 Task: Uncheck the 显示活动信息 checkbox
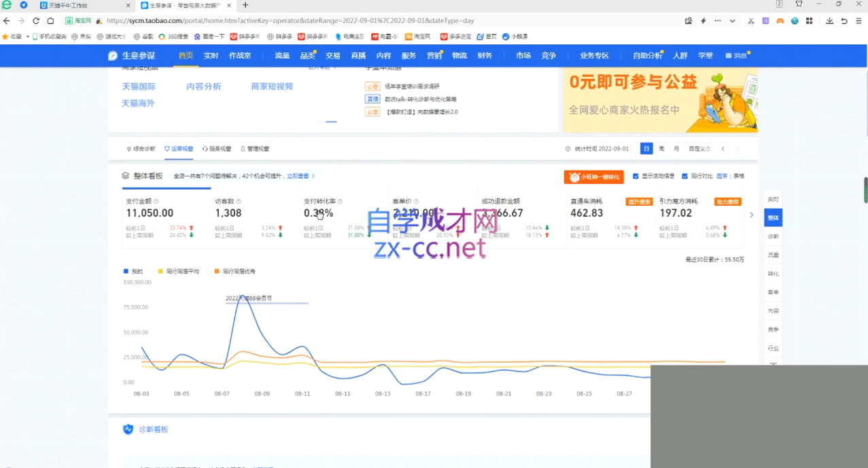636,177
